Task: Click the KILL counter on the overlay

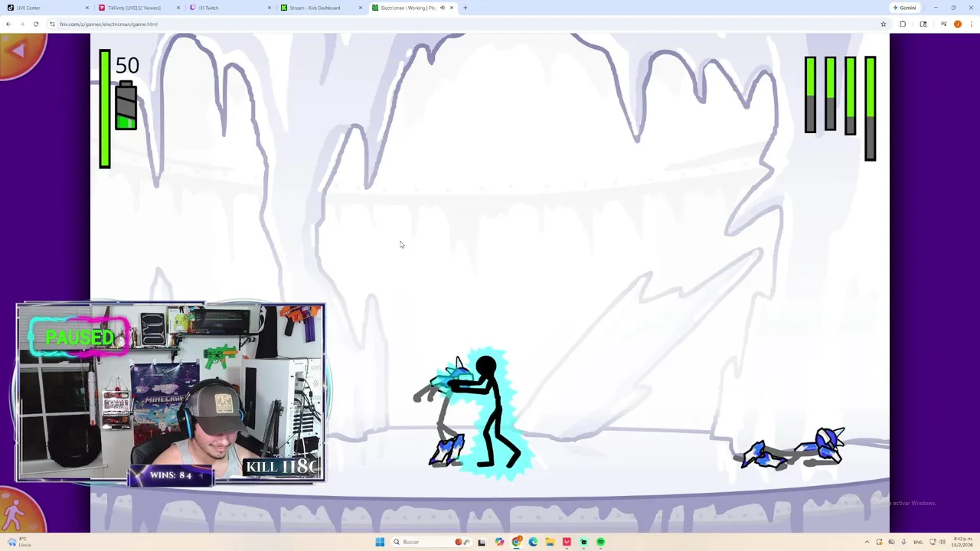Action: coord(281,466)
